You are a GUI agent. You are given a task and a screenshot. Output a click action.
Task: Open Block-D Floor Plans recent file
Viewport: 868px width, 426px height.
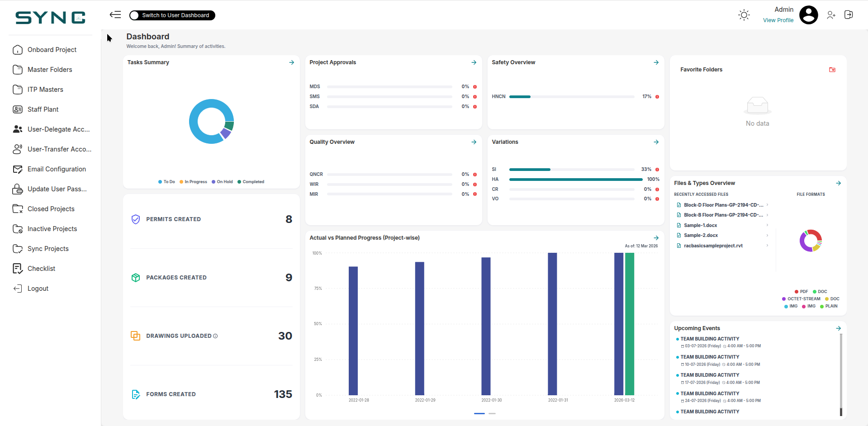pos(723,205)
